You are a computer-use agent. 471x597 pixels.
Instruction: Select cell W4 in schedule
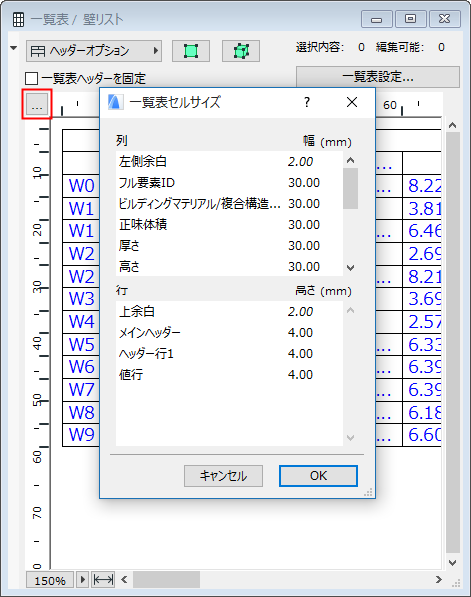click(x=81, y=322)
